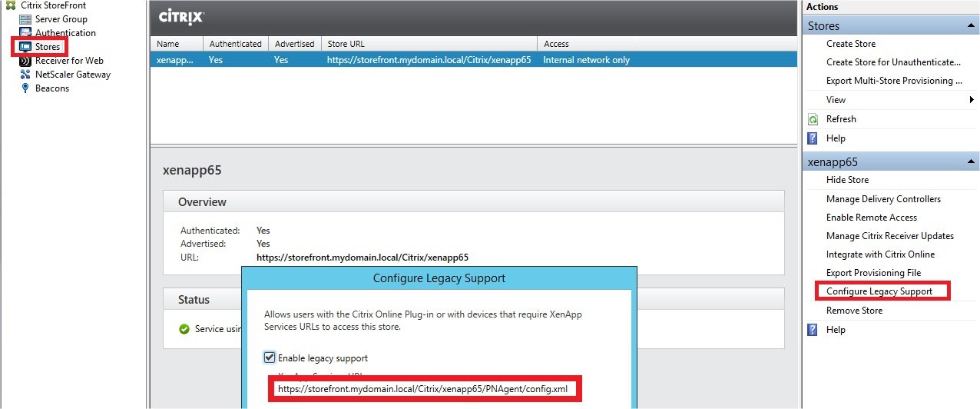Choose Manage Delivery Controllers action
Screen dimensions: 980x409
tap(883, 199)
